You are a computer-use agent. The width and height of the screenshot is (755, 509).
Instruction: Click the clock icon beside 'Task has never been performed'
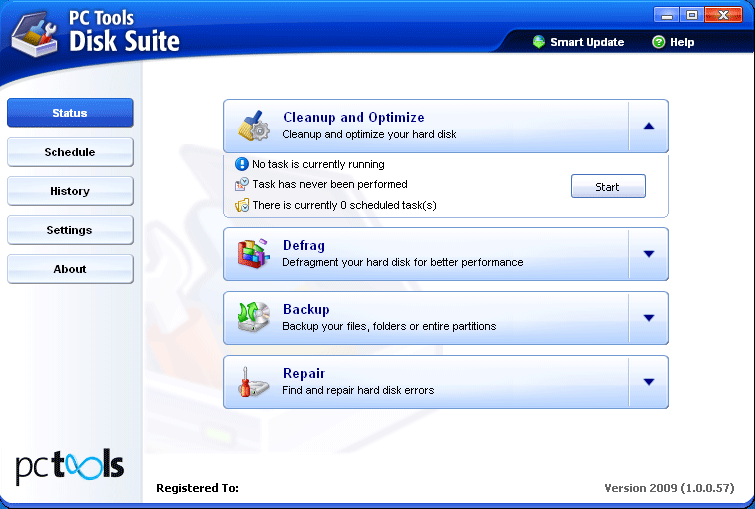click(242, 184)
